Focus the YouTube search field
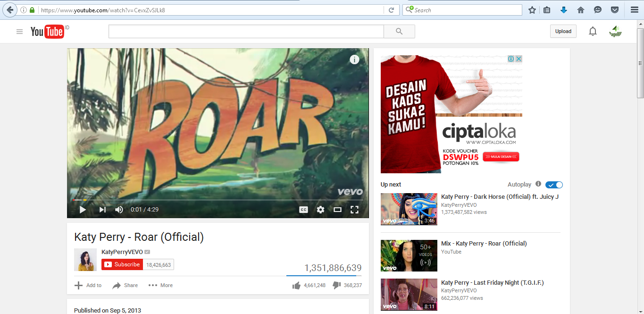 click(x=246, y=32)
